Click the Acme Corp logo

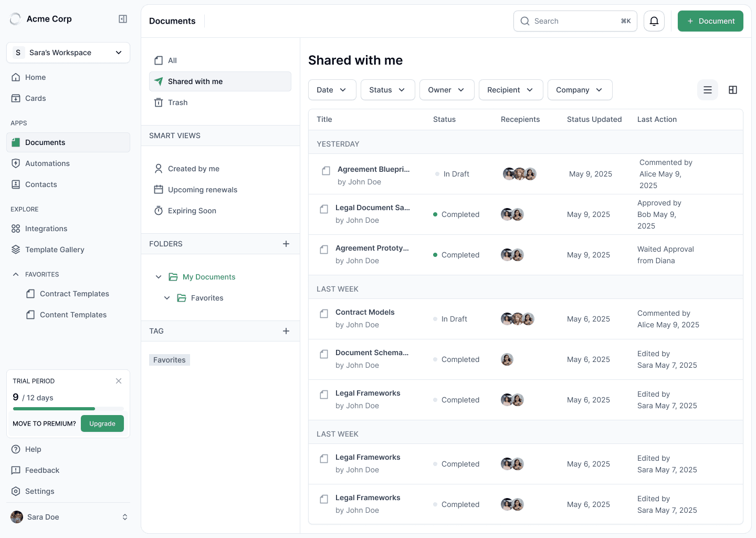click(x=16, y=19)
